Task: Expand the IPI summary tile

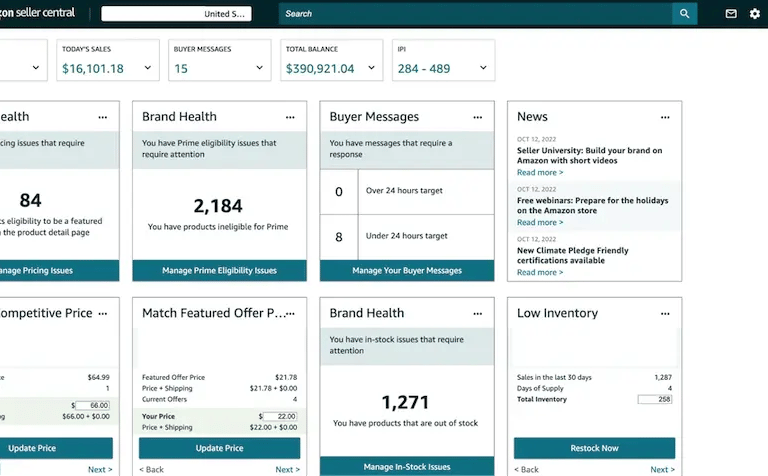Action: [x=483, y=68]
